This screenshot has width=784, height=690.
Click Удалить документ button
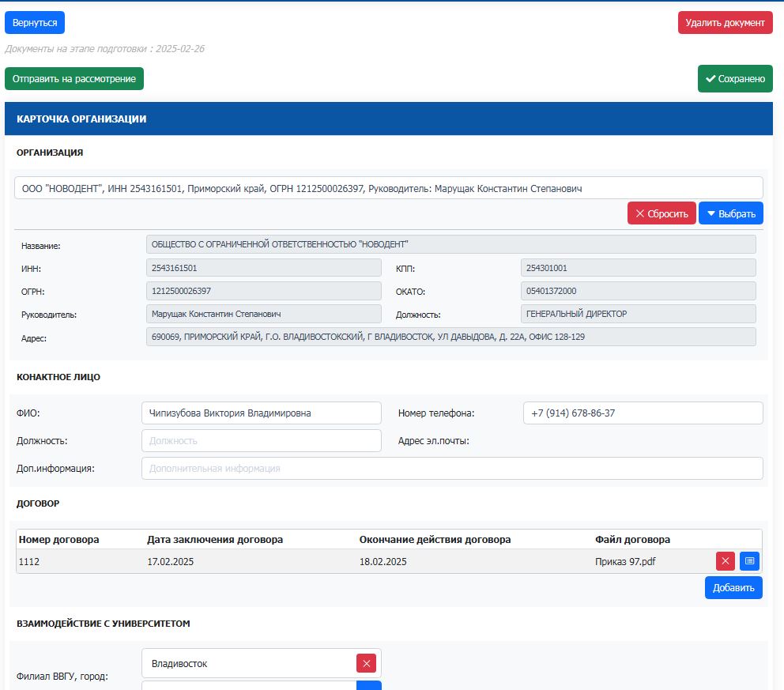(725, 23)
